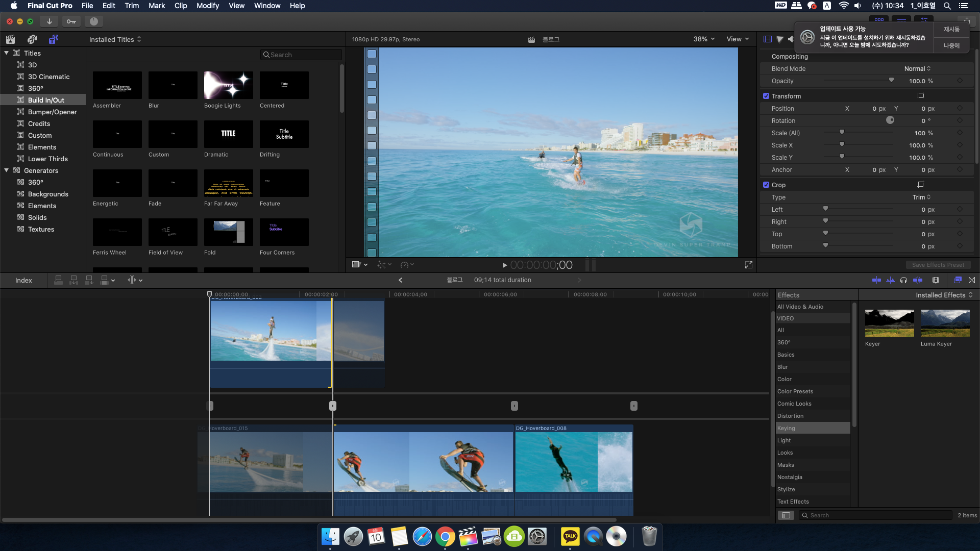980x551 pixels.
Task: Click the timeline Index button
Action: pyautogui.click(x=23, y=280)
